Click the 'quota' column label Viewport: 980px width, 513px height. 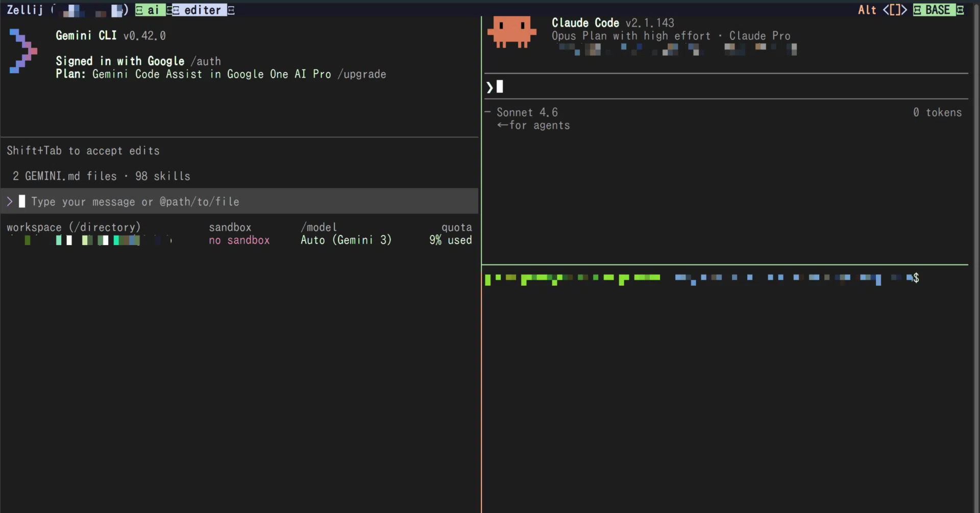(x=457, y=227)
